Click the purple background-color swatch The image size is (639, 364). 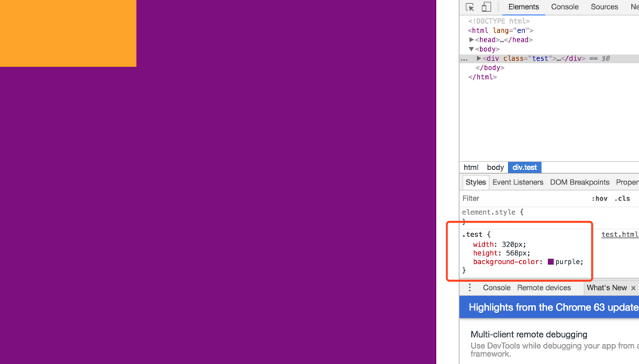click(x=550, y=262)
